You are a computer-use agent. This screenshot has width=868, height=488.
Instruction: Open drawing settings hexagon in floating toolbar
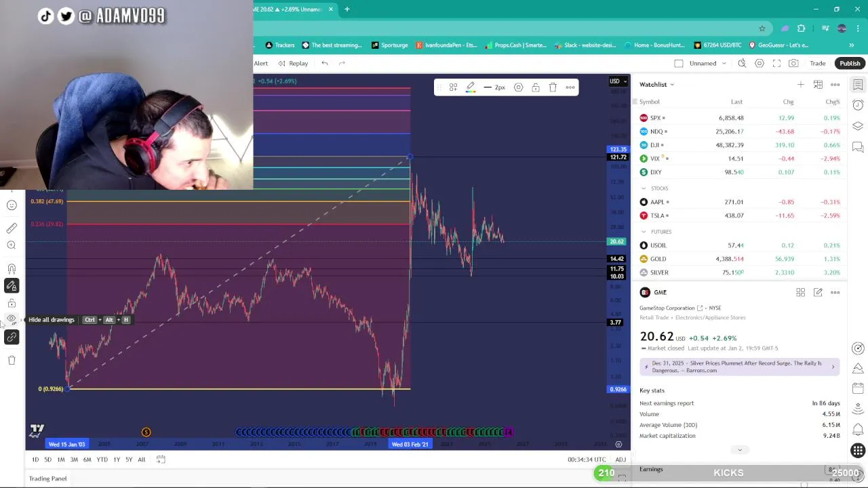tap(518, 87)
